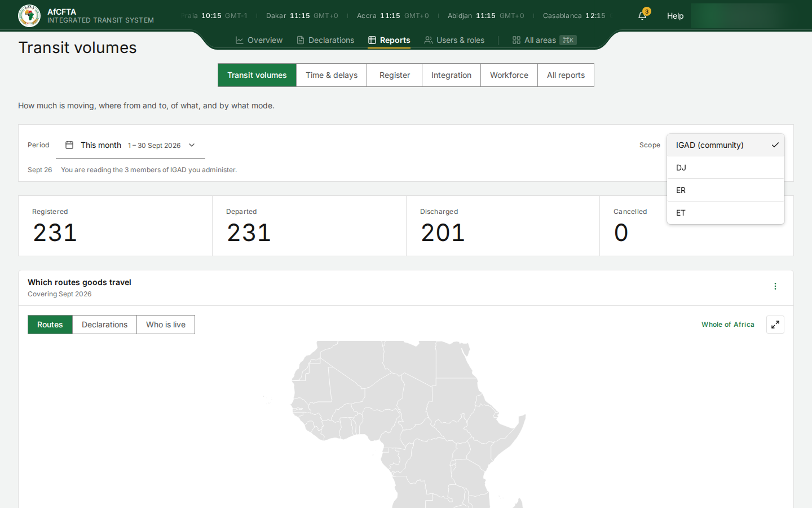The height and width of the screenshot is (508, 812).
Task: Click the AfCFTA logo emblem
Action: coord(29,16)
